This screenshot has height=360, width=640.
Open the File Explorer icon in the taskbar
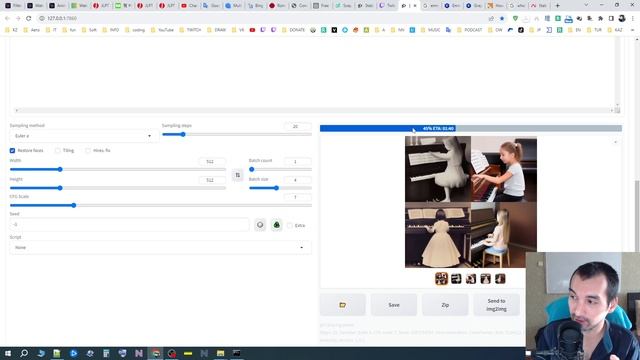click(x=220, y=353)
